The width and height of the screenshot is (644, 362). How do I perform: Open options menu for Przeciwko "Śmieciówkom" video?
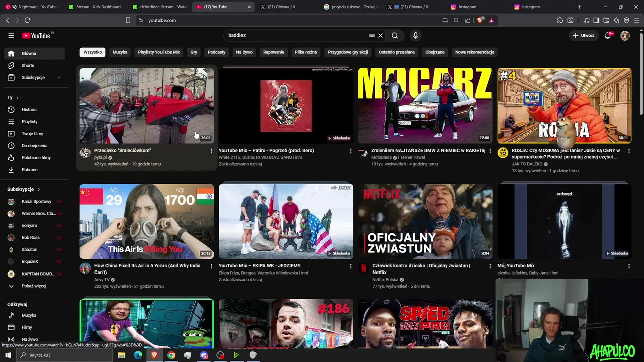(x=211, y=151)
